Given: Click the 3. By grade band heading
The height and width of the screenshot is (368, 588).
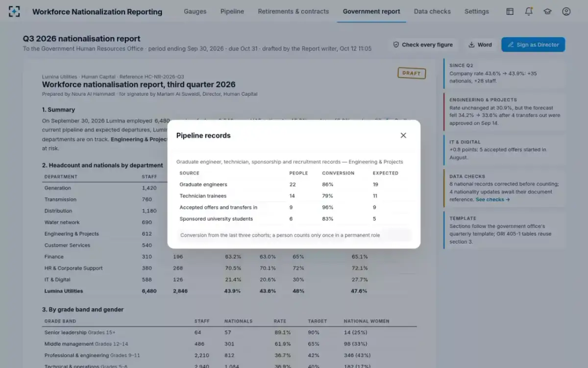Looking at the screenshot, I should pyautogui.click(x=83, y=310).
